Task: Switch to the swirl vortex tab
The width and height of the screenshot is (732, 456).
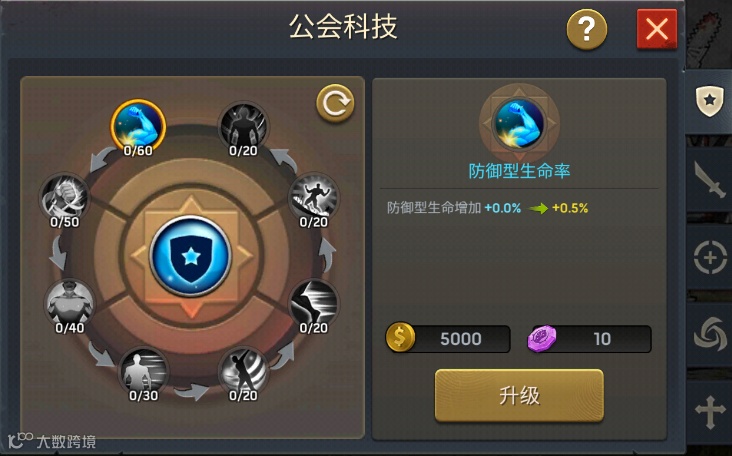Action: tap(709, 335)
